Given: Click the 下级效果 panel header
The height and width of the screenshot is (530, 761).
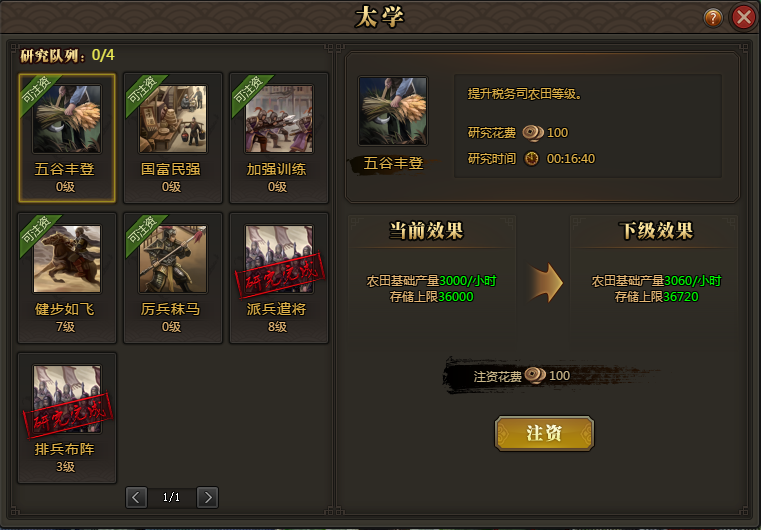Looking at the screenshot, I should 655,231.
